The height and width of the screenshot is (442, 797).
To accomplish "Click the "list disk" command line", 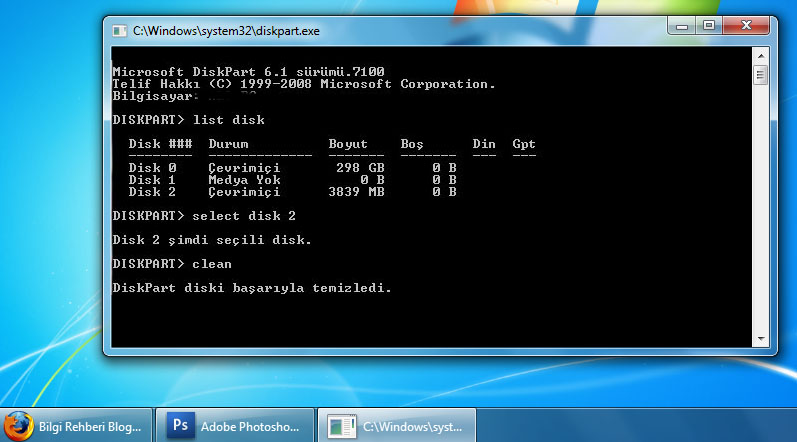I will tap(189, 120).
